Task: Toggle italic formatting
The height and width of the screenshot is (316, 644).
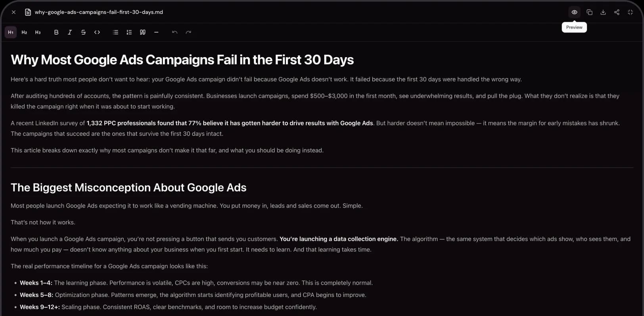Action: click(70, 32)
